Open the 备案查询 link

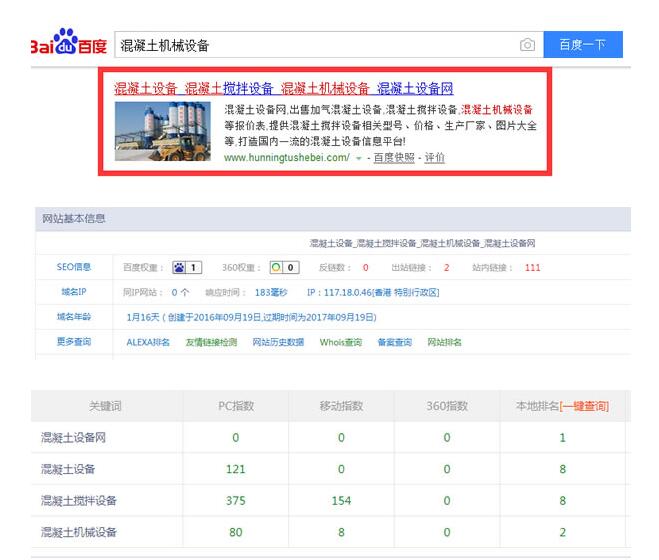tap(394, 342)
